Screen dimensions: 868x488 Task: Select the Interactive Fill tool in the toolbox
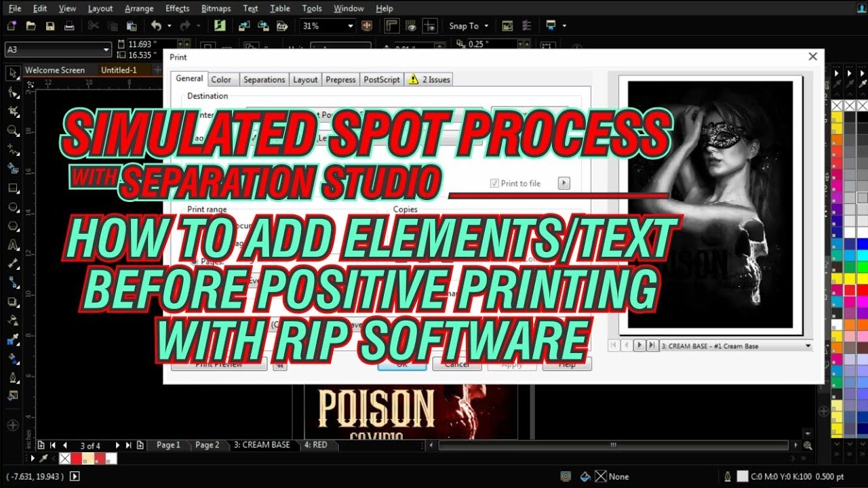pos(12,359)
